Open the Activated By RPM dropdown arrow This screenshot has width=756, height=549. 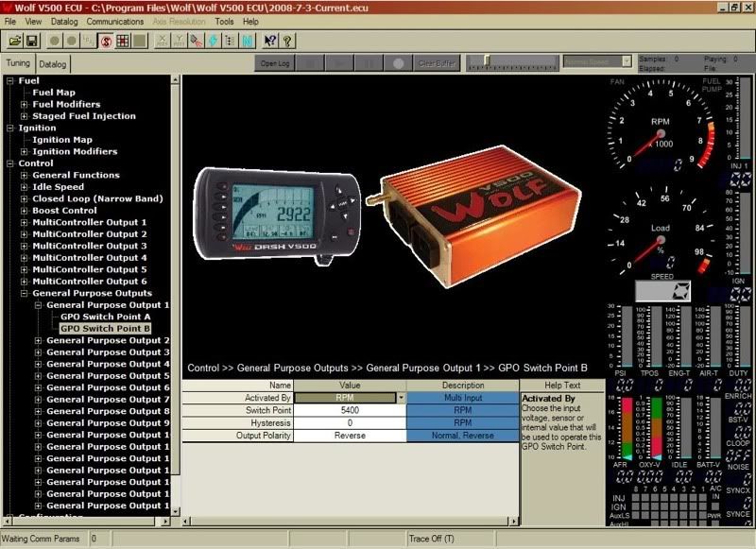tap(401, 398)
